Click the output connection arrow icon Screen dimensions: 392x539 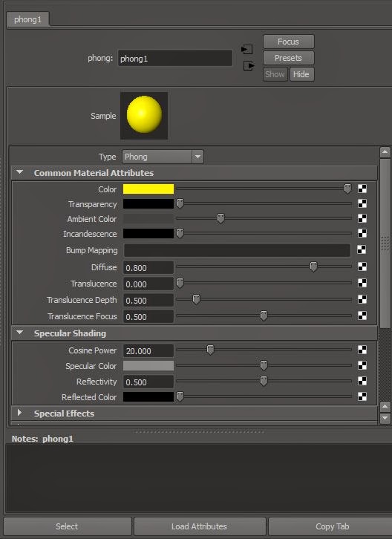click(x=249, y=65)
